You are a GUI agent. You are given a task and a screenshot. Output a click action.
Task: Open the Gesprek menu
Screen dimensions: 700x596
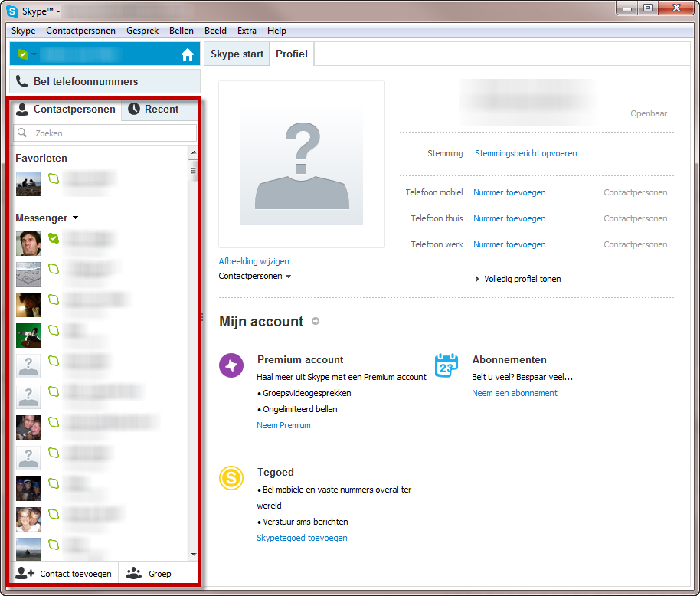142,31
